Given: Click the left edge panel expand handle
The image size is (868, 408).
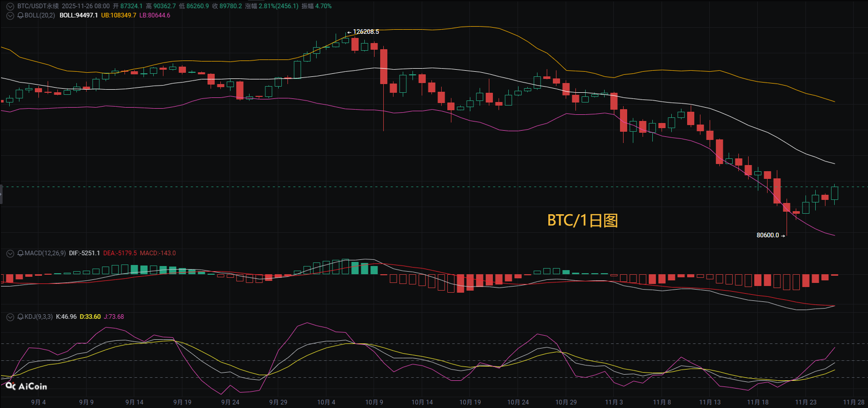Looking at the screenshot, I should click(x=2, y=194).
